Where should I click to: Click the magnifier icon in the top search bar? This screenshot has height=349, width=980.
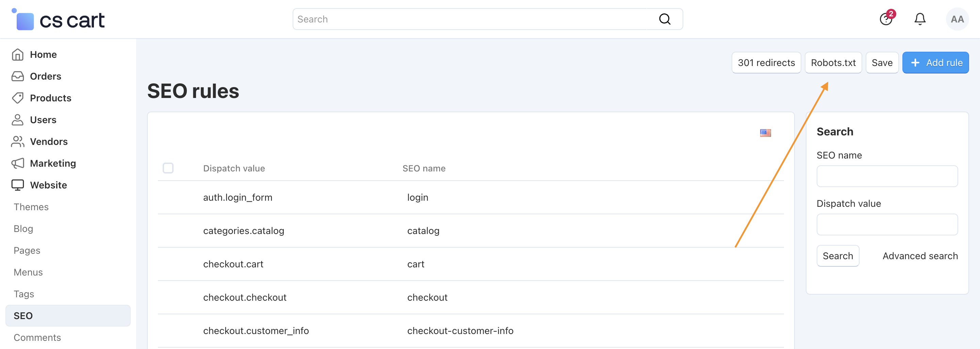(x=665, y=19)
